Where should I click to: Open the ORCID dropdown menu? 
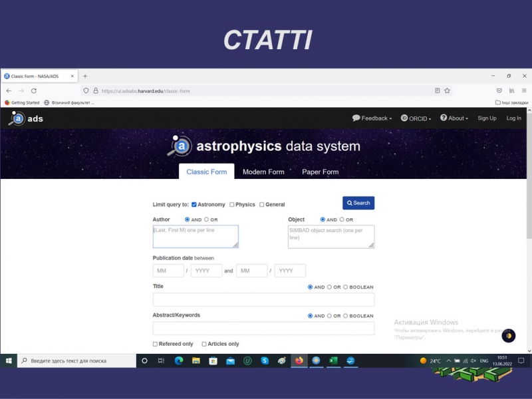coord(416,118)
